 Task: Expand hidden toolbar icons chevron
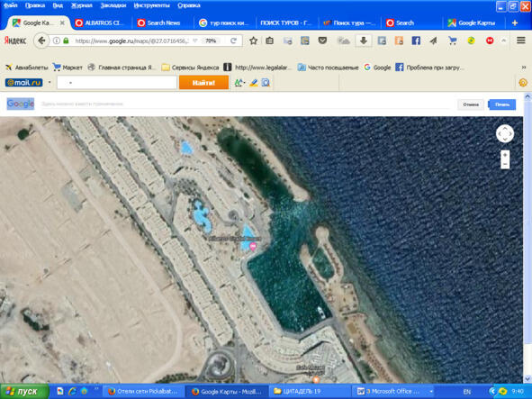(x=504, y=41)
